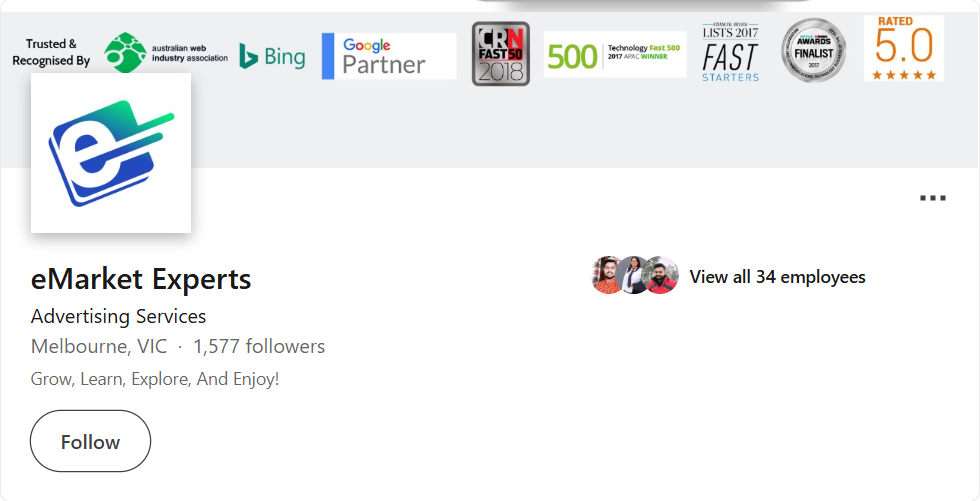
Task: Select the Bing logo in the banner
Action: click(x=273, y=57)
